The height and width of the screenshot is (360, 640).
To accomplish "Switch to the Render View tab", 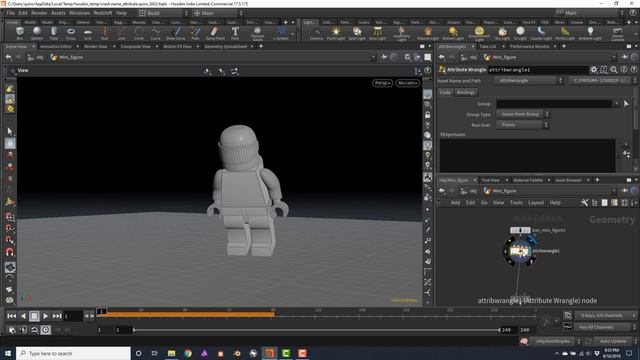I will 96,47.
